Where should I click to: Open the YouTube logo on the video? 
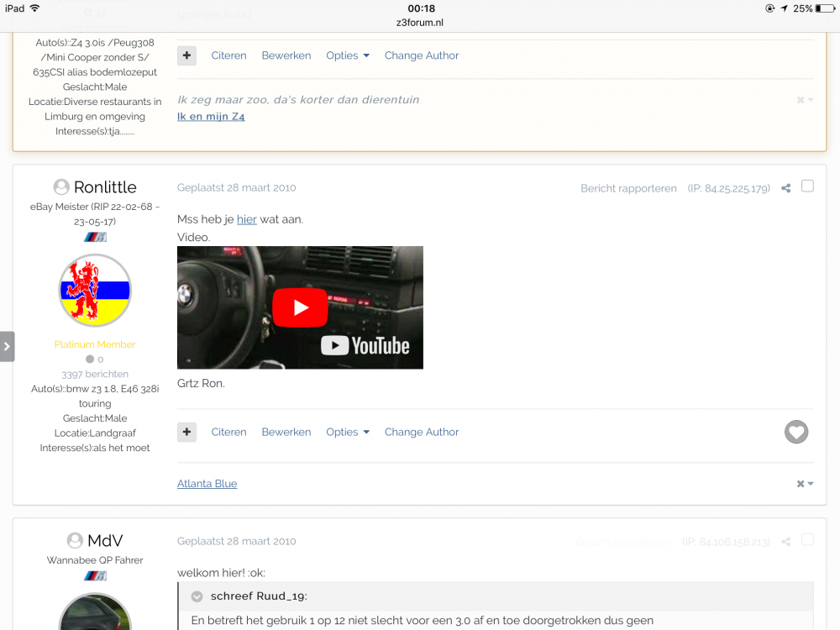coord(365,346)
